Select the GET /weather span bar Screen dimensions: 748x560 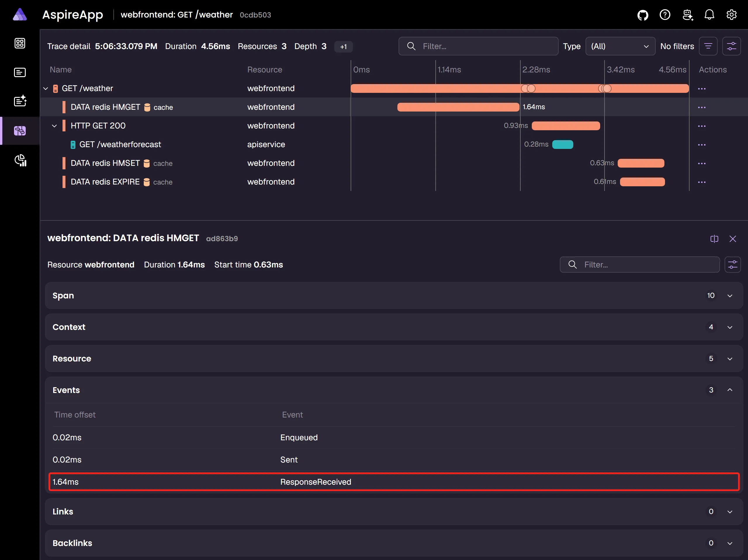(520, 88)
